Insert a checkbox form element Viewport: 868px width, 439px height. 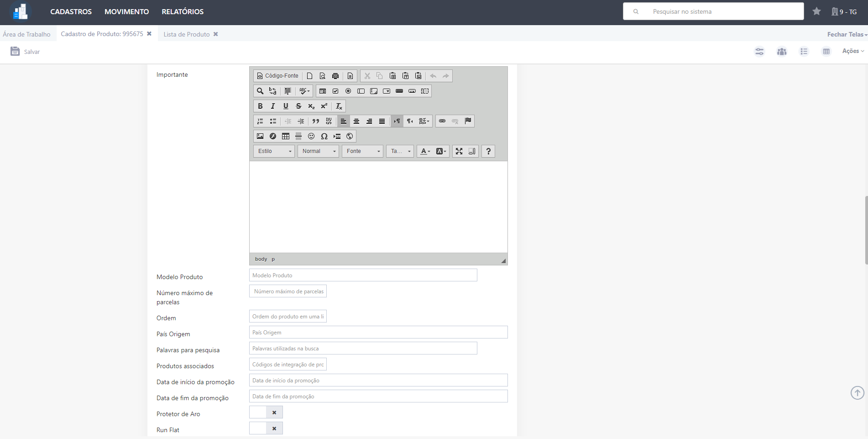[x=335, y=91]
